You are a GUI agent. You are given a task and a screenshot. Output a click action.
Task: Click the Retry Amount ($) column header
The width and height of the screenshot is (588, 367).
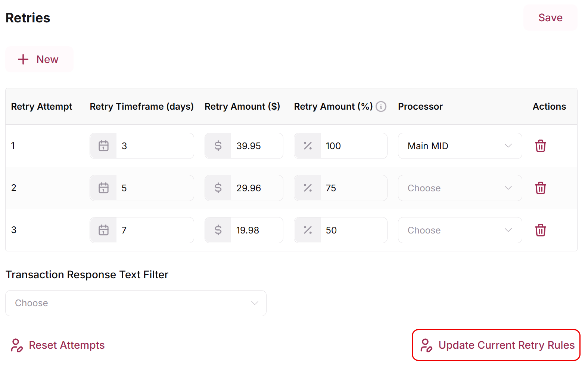click(242, 107)
